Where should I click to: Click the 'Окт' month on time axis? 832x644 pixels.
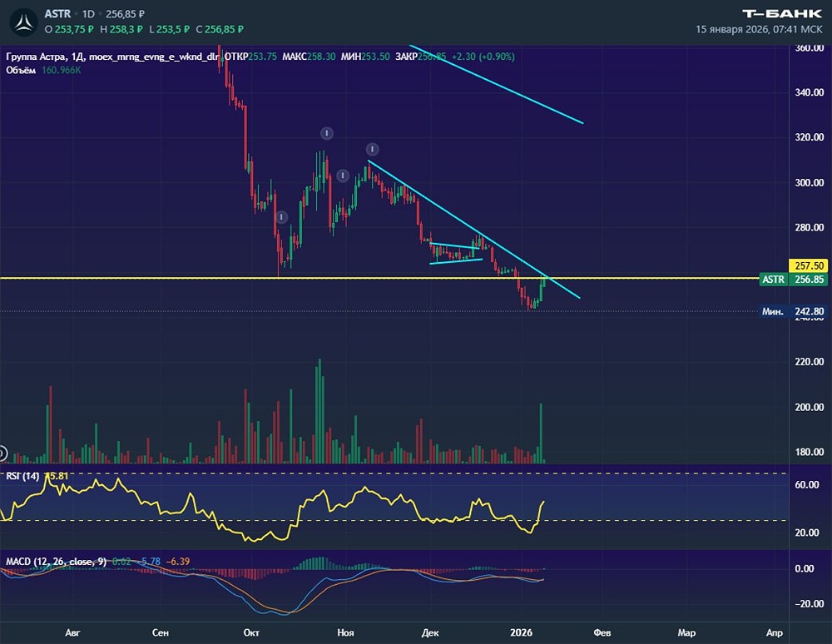click(251, 632)
